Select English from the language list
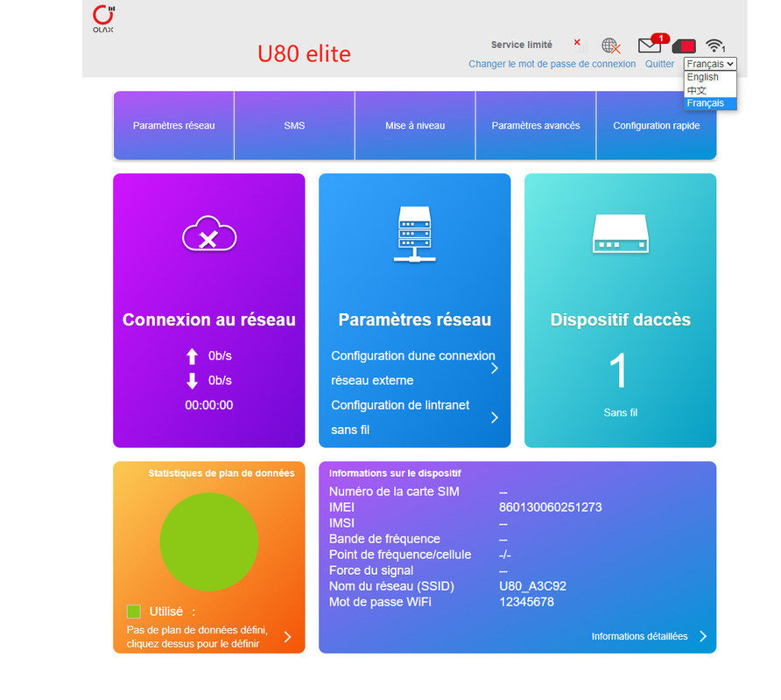 (x=703, y=77)
